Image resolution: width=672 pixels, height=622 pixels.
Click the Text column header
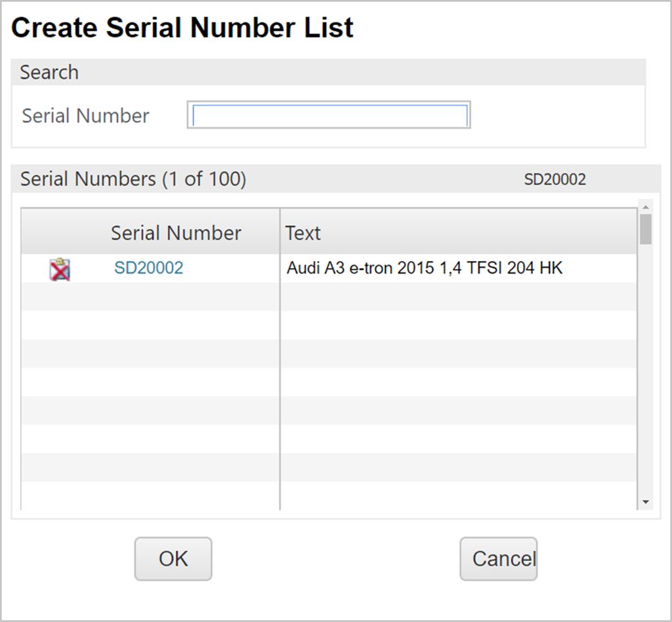pyautogui.click(x=303, y=233)
